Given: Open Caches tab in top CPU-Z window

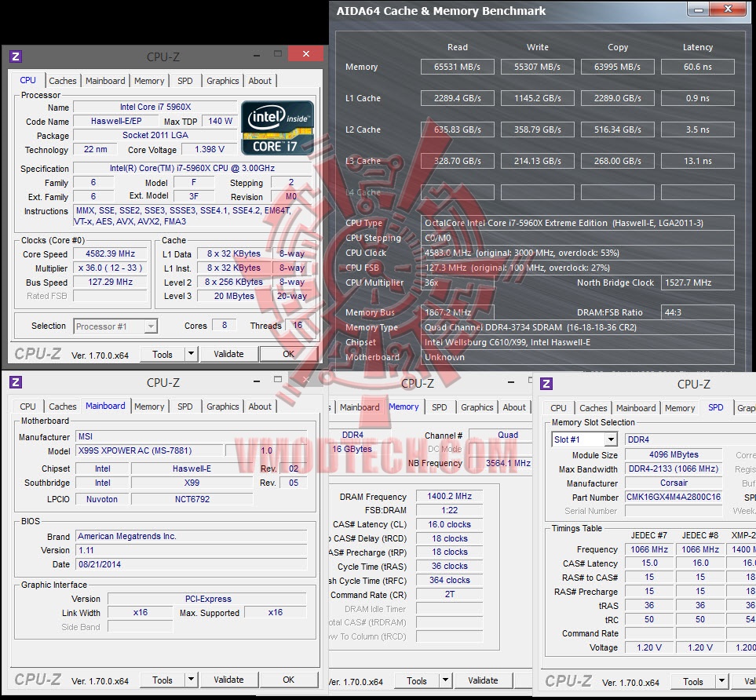Looking at the screenshot, I should click(63, 81).
